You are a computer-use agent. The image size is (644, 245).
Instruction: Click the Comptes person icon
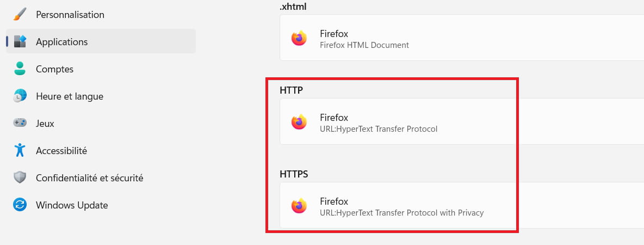tap(20, 69)
